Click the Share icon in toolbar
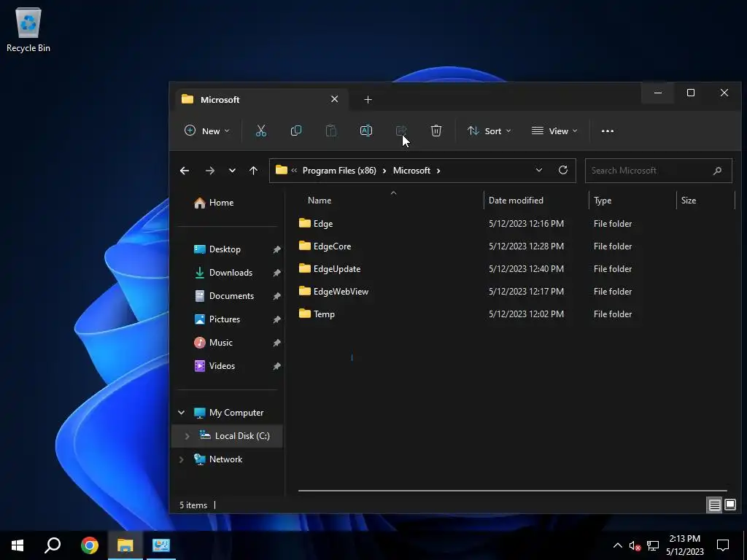Viewport: 747px width, 560px height. pos(401,131)
